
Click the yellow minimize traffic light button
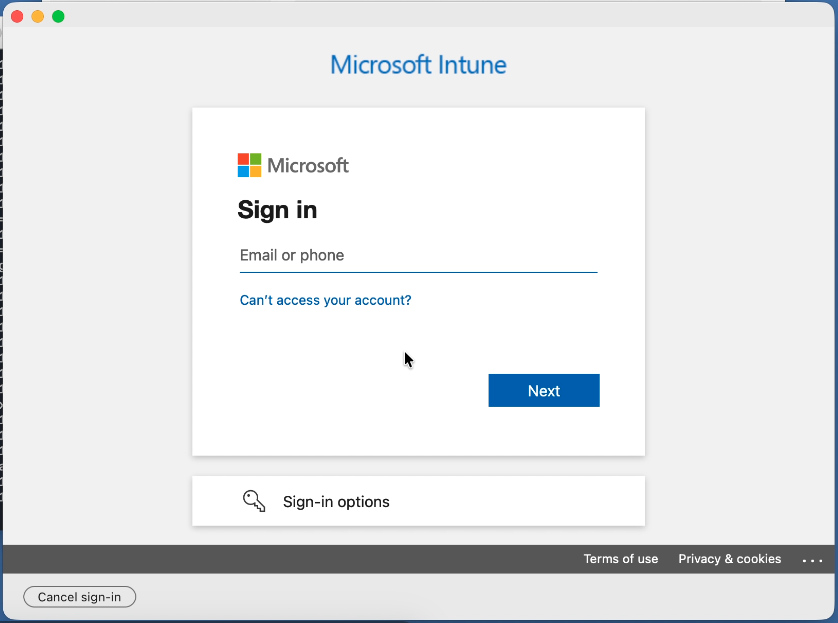37,16
